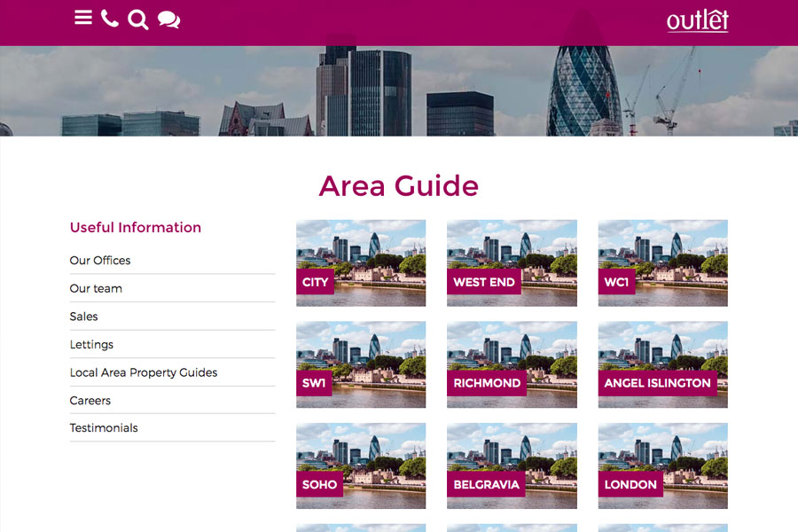Open the Our team link

tap(96, 288)
